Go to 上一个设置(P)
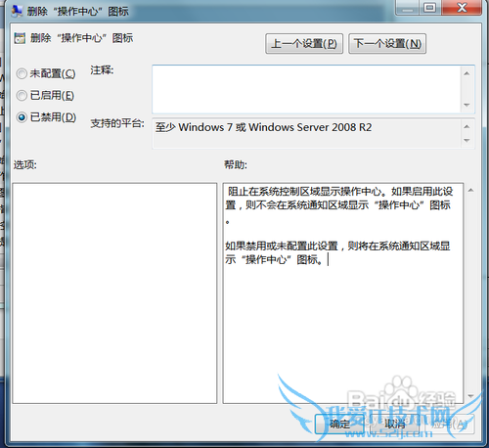This screenshot has width=489, height=448. (x=304, y=43)
